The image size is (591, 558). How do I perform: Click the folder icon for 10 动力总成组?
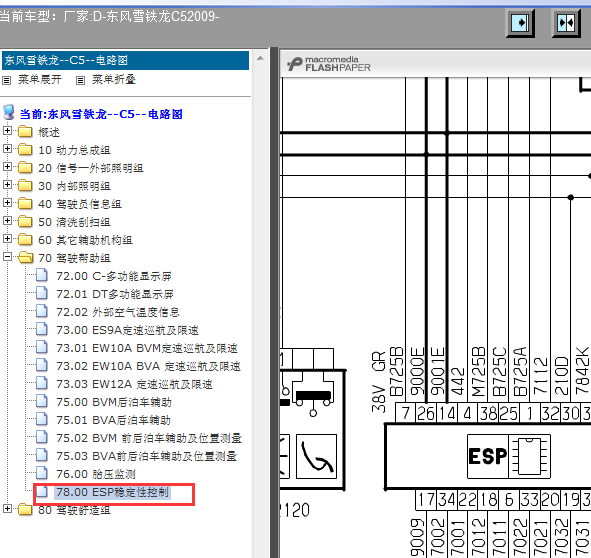pyautogui.click(x=25, y=150)
